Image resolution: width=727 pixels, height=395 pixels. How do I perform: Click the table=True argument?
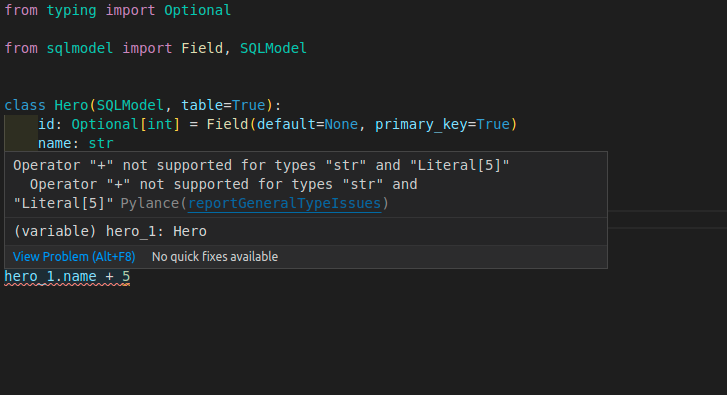pyautogui.click(x=223, y=105)
